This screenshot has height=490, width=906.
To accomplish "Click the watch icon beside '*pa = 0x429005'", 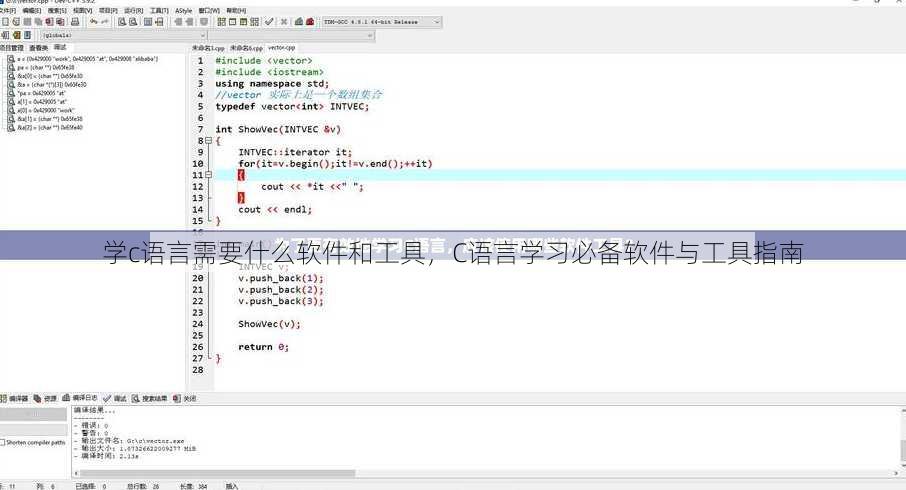I will pos(11,92).
